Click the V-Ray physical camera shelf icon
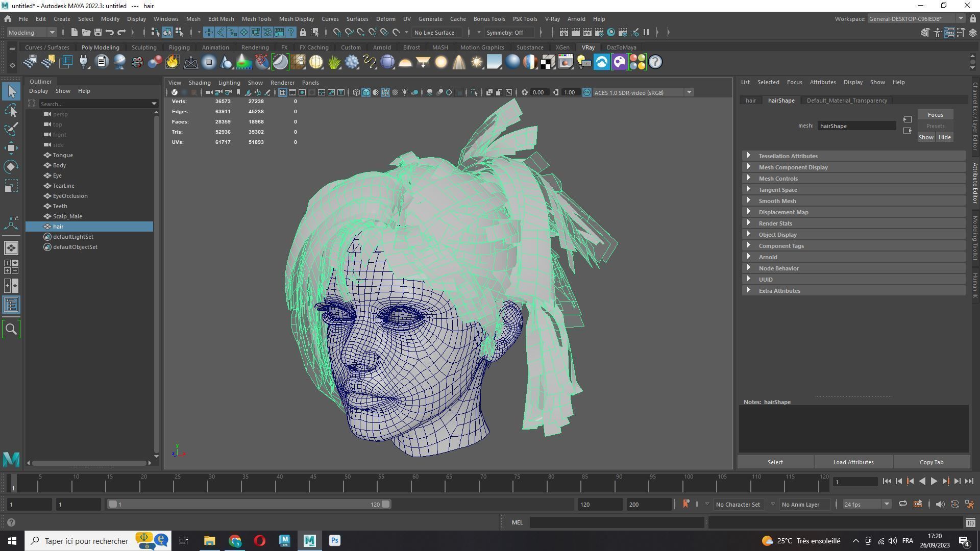The width and height of the screenshot is (980, 551). pos(137,62)
